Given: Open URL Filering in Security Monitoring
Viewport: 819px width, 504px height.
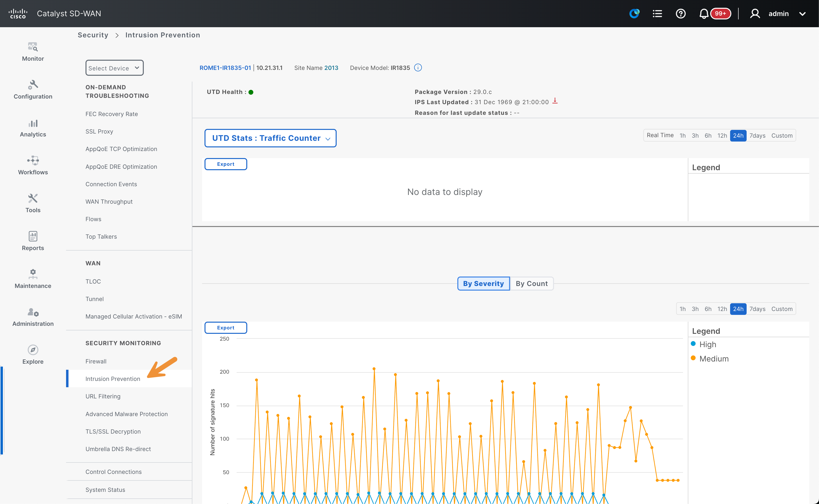Looking at the screenshot, I should (103, 396).
